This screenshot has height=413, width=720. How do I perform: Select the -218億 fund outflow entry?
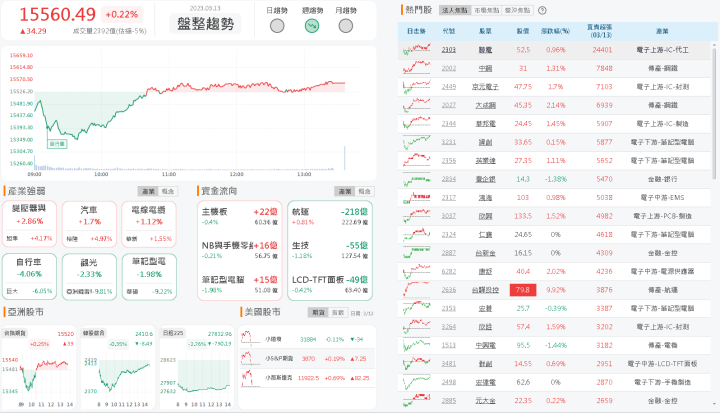click(x=330, y=216)
